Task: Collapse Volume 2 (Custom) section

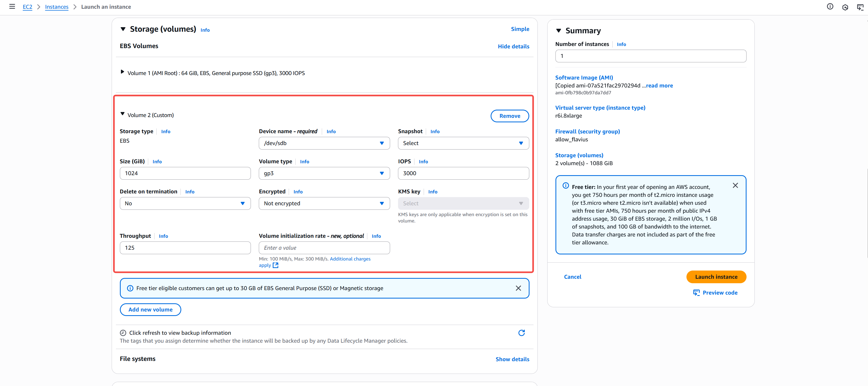Action: [122, 114]
